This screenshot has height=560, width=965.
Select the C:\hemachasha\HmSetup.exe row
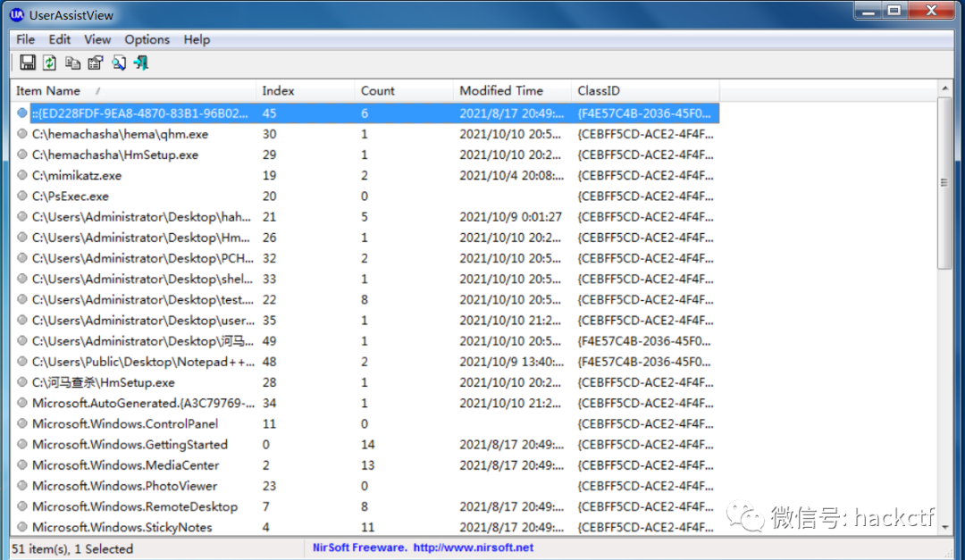[365, 155]
